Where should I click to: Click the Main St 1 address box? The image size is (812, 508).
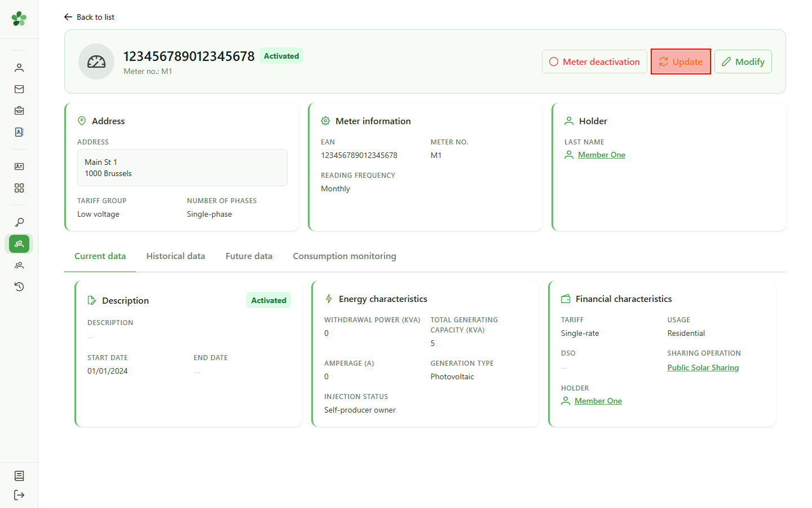182,168
